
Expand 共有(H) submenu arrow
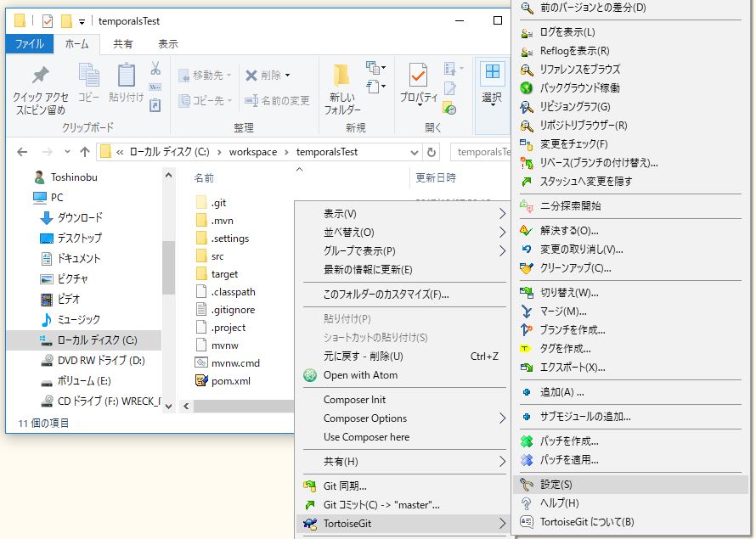(502, 462)
